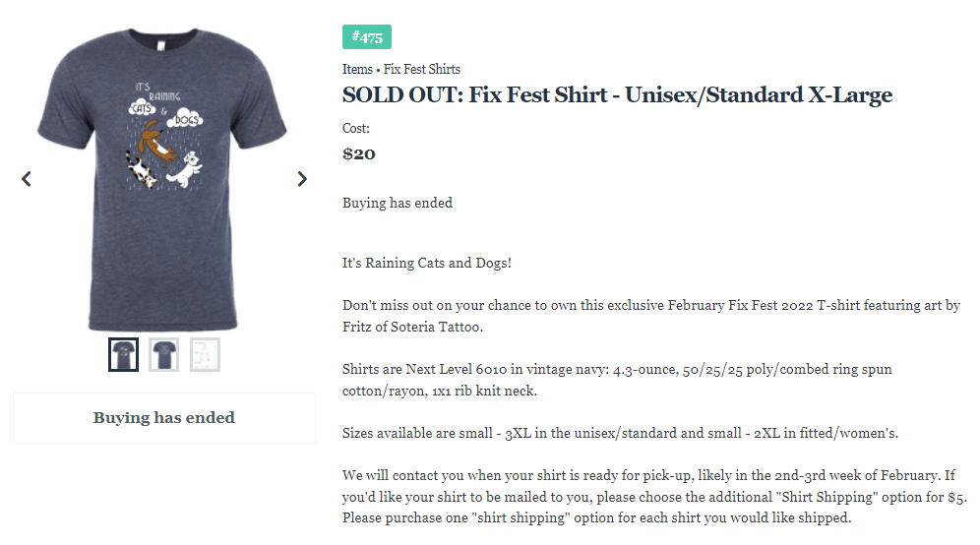Select the second thumbnail of plain shirt
980x545 pixels.
163,354
